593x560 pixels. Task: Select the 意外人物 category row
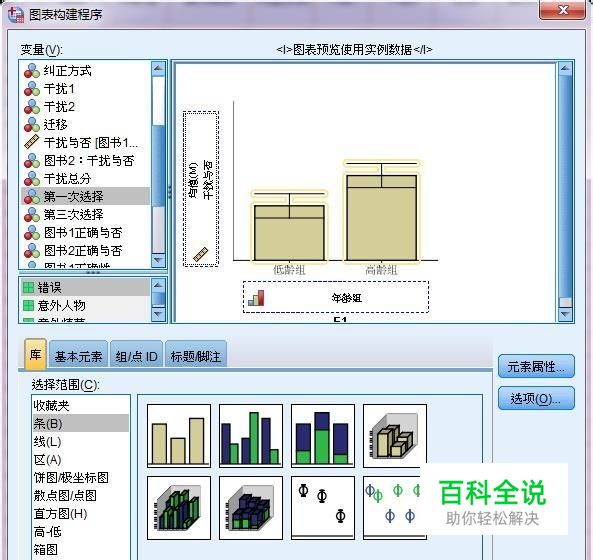click(85, 305)
